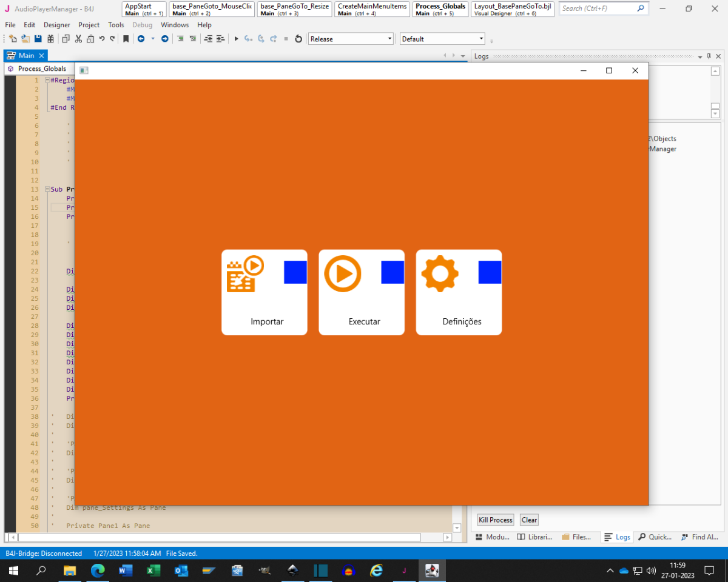Jump to AppStart recent sub shortcut

144,9
